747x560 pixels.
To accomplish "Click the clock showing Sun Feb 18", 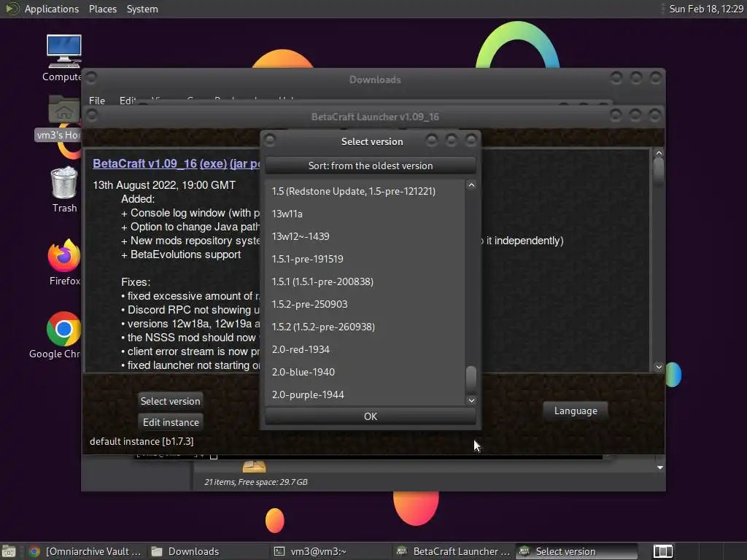I will pyautogui.click(x=706, y=9).
